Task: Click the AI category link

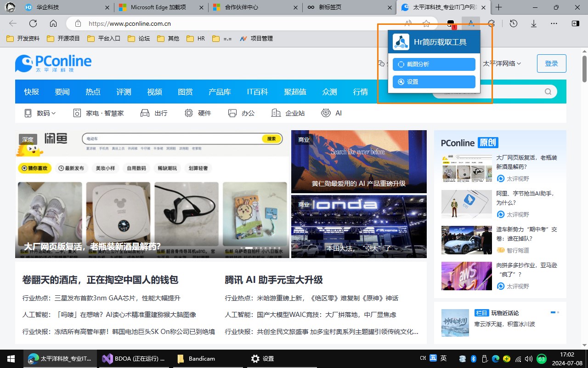Action: [332, 113]
